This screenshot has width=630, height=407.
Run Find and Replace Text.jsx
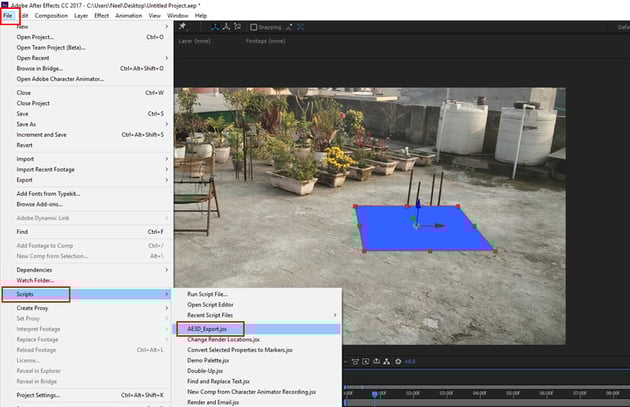257,381
